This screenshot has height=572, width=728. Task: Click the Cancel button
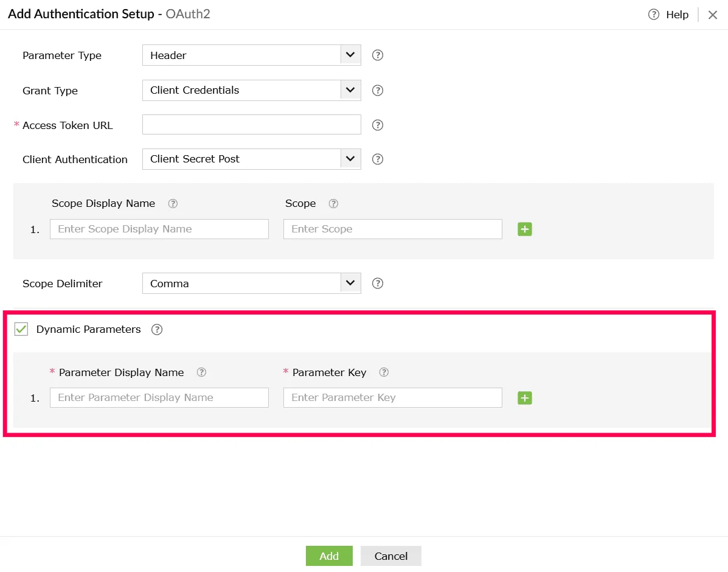391,556
